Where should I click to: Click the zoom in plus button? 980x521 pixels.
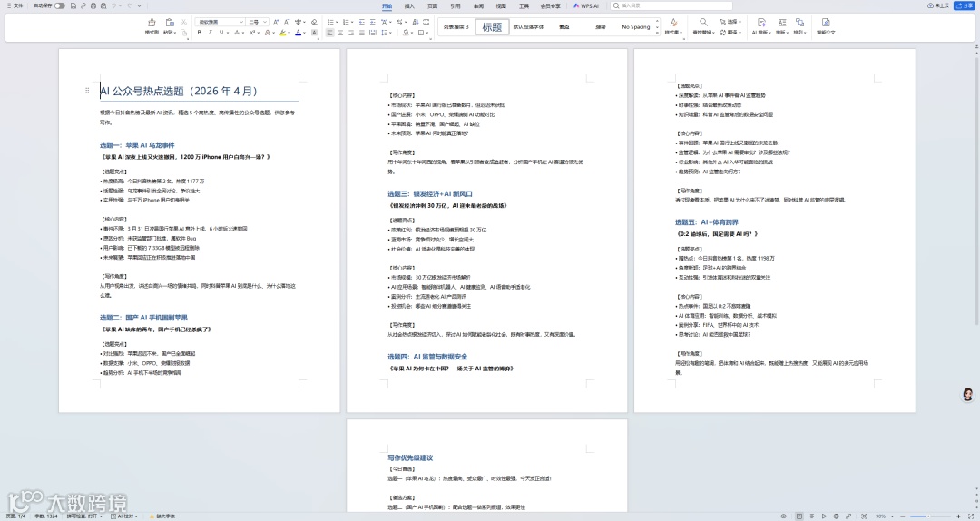[958, 516]
